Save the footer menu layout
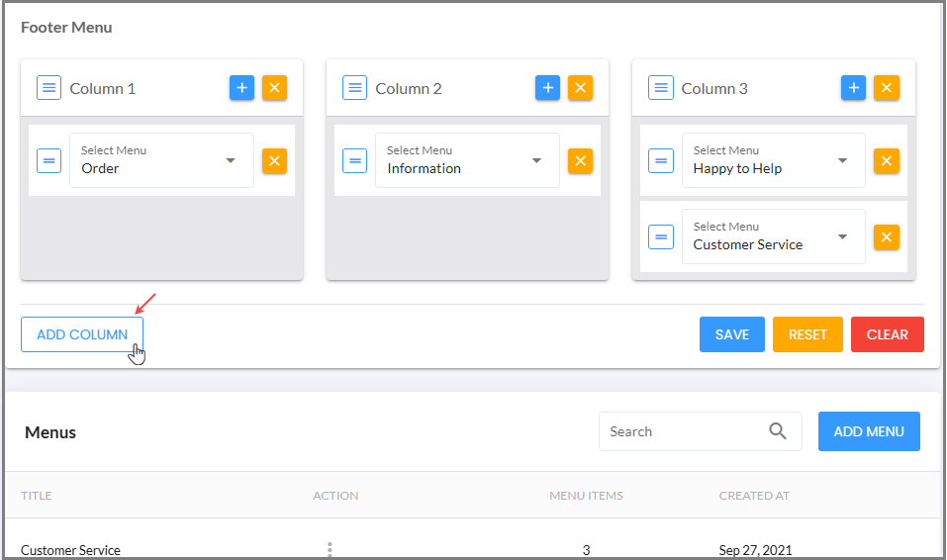The width and height of the screenshot is (947, 560). [732, 334]
